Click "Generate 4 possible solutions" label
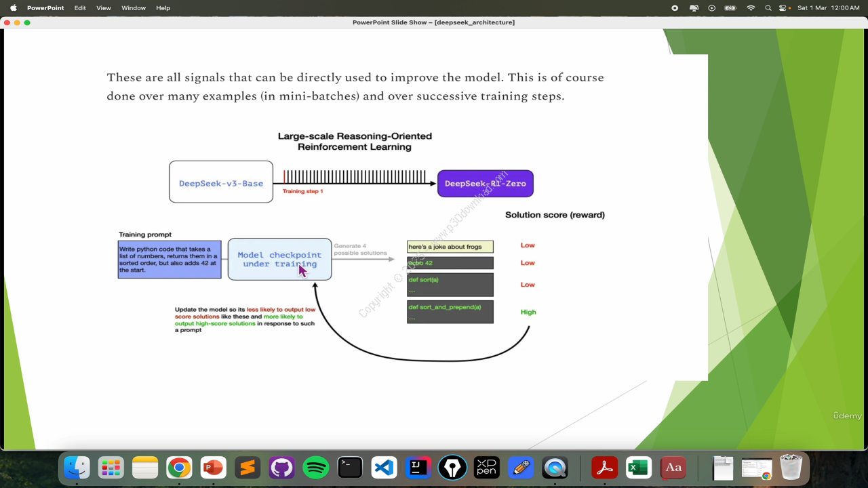The height and width of the screenshot is (488, 868). [360, 249]
